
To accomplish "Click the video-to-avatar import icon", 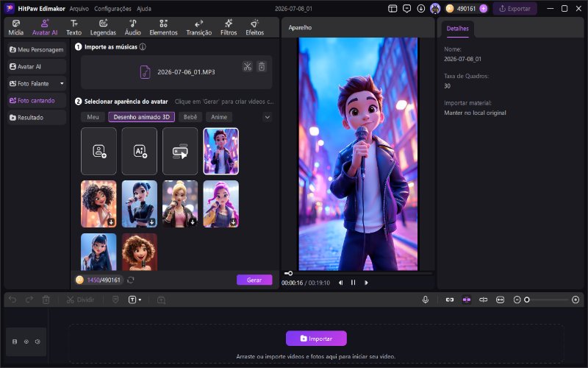I will [180, 151].
